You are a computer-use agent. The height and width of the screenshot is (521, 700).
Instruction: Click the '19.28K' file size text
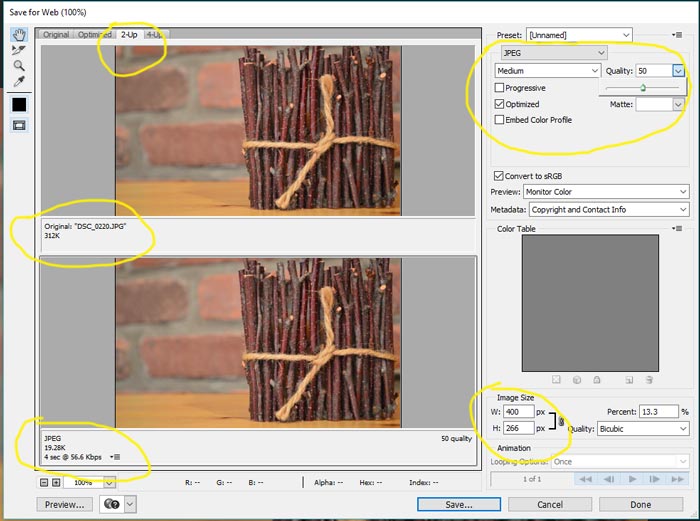coord(55,447)
